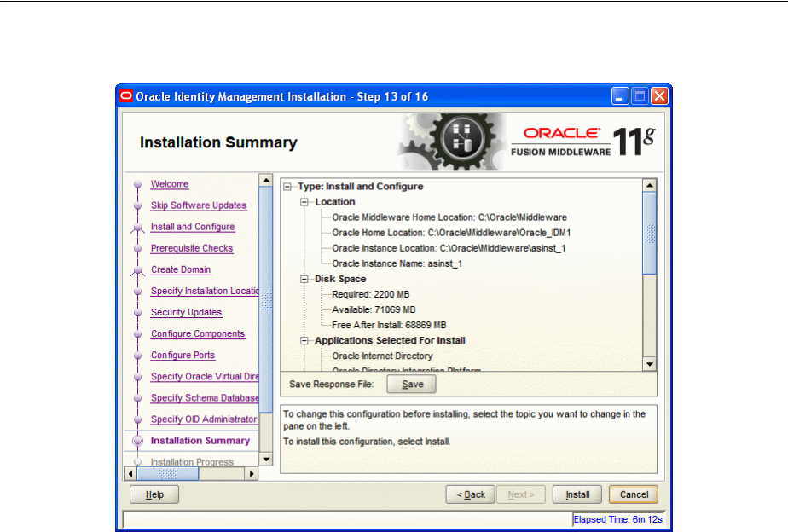
Task: Open Specify Schema Database step
Action: click(x=205, y=398)
